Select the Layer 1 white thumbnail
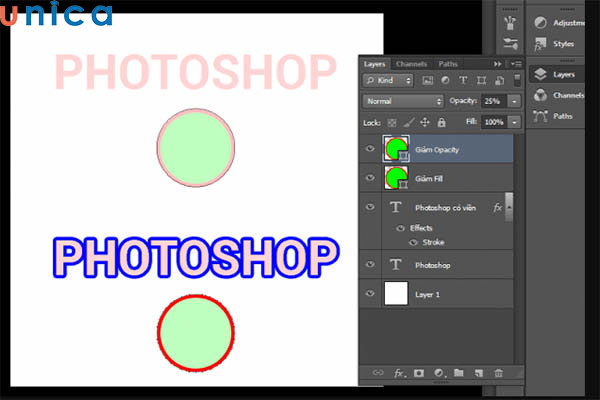The height and width of the screenshot is (400, 600). pyautogui.click(x=396, y=294)
